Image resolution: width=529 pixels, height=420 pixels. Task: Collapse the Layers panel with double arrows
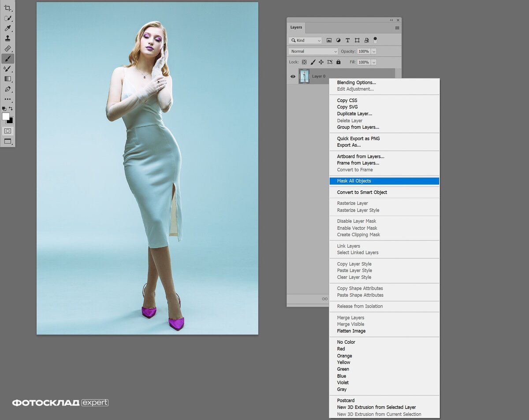tap(391, 20)
